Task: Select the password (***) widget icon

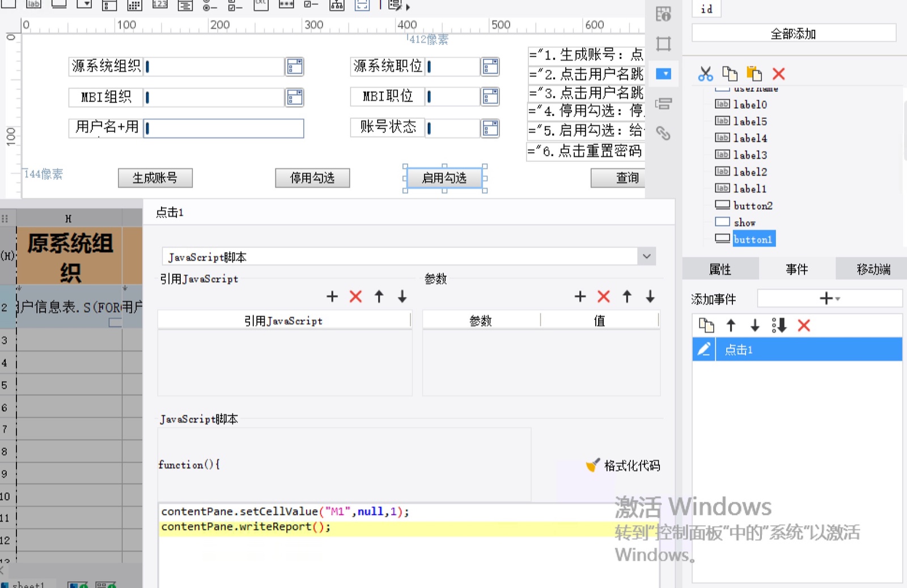Action: 286,5
